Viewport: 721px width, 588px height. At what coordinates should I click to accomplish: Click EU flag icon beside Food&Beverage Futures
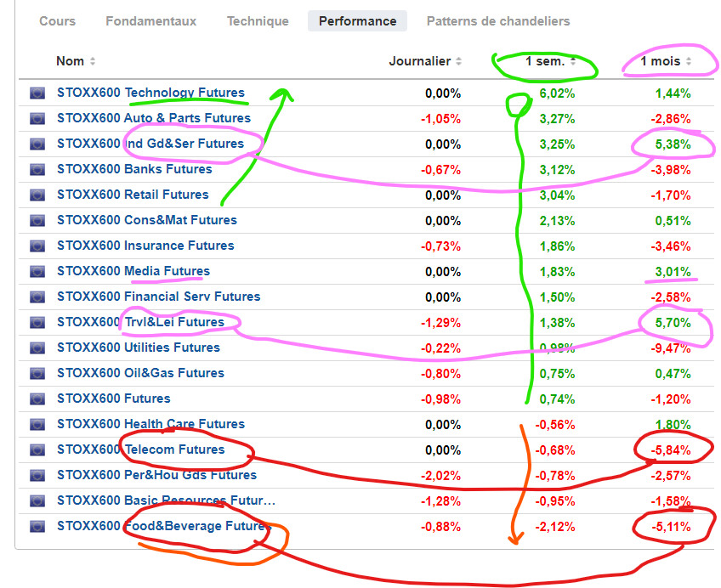37,527
